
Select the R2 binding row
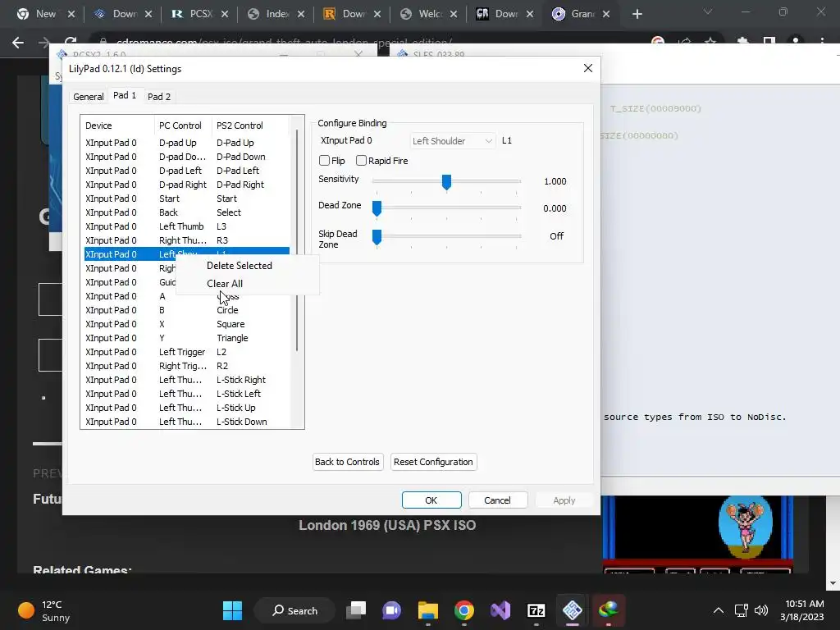186,366
